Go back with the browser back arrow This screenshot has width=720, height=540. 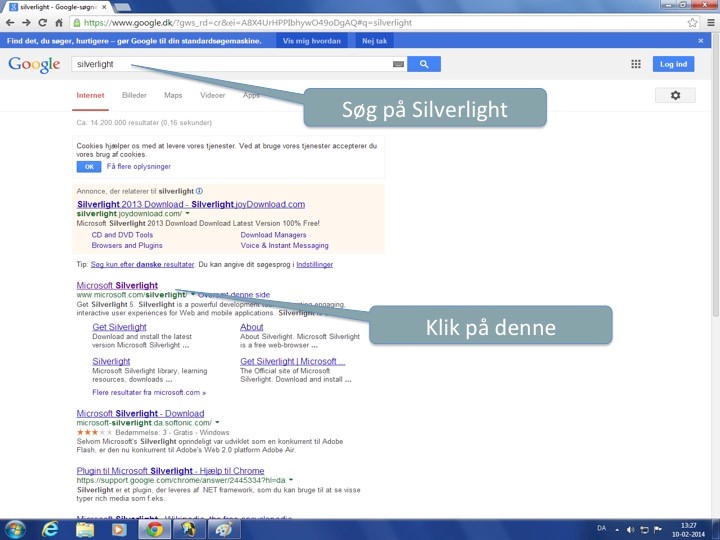point(11,22)
